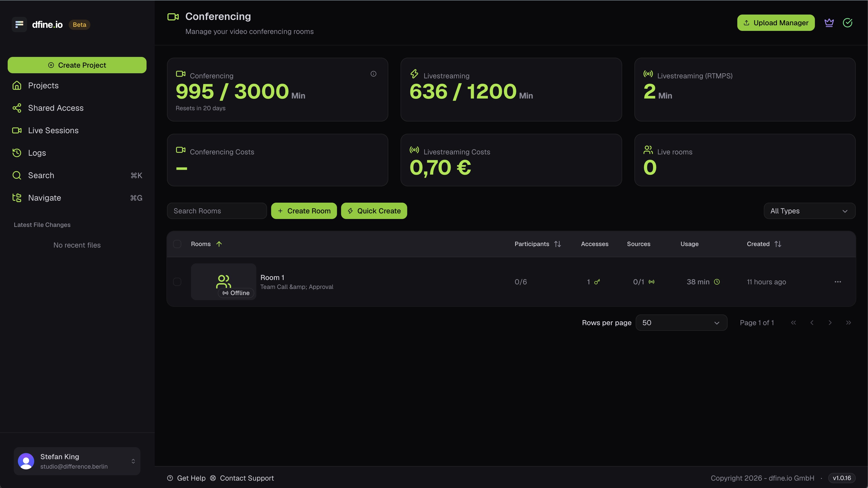Click the Resets in 20 days text
Viewport: 868px width, 488px height.
tap(200, 108)
